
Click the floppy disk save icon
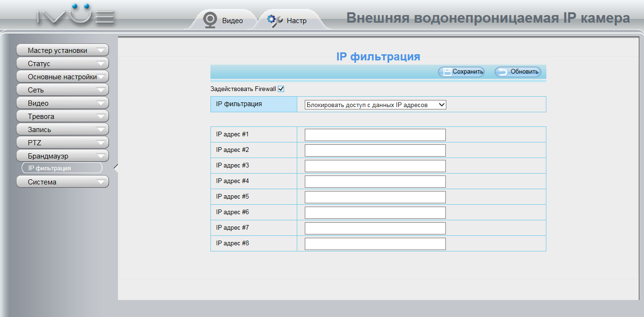(x=447, y=72)
